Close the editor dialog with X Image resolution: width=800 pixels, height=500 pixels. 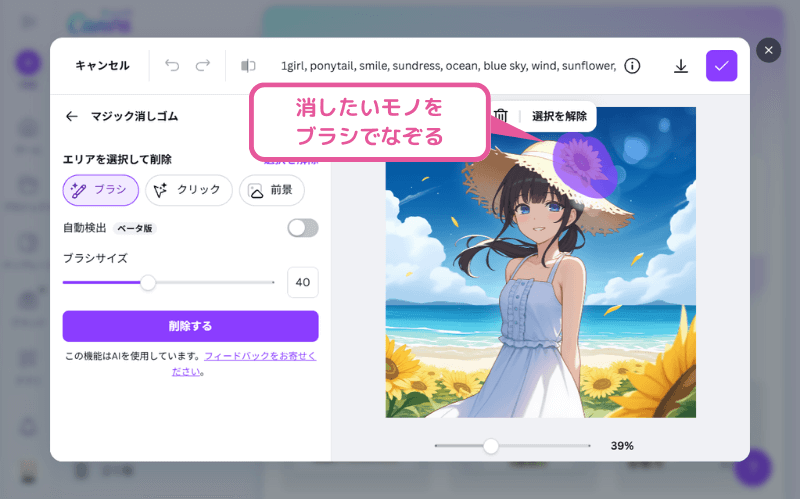tap(768, 51)
